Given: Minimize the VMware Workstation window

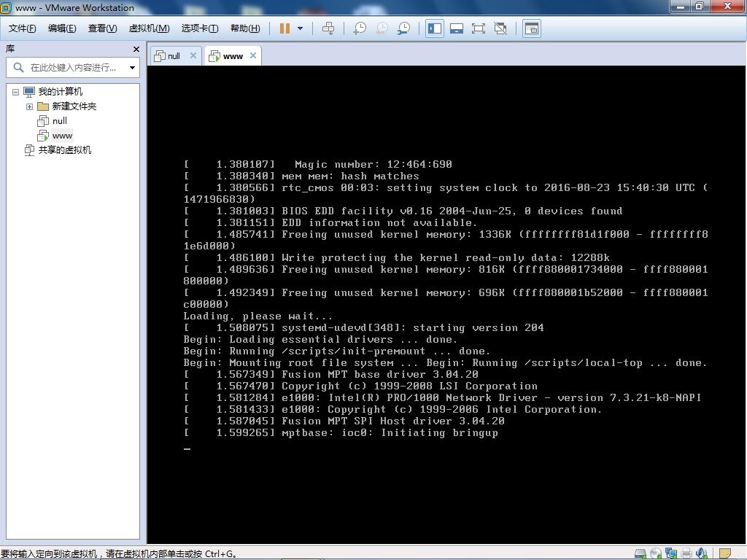Looking at the screenshot, I should coord(681,6).
